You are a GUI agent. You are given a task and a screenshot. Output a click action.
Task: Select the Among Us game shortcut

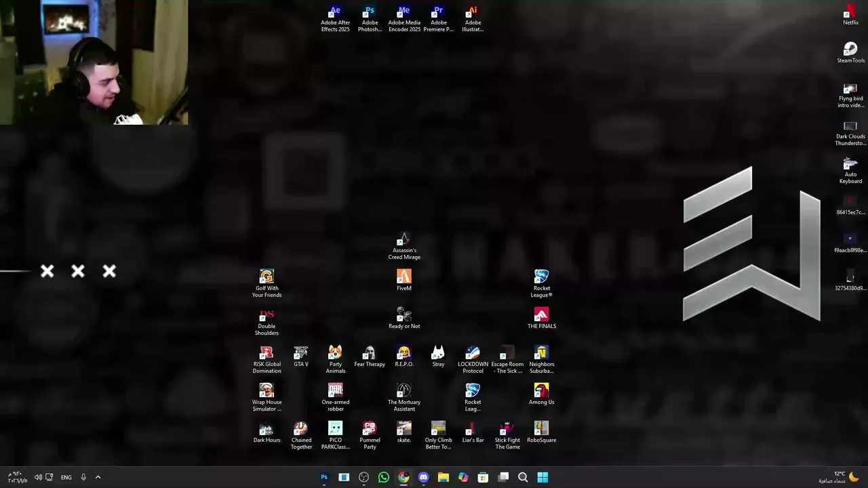pos(541,395)
